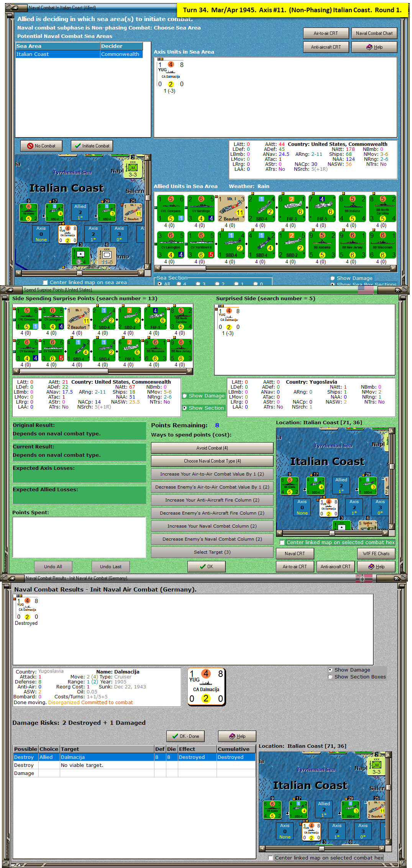The width and height of the screenshot is (412, 868).
Task: Click the BB Alabama battleship counter
Action: 322,245
